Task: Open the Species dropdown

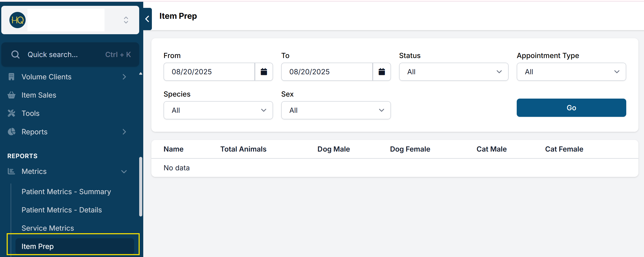Action: (x=218, y=110)
